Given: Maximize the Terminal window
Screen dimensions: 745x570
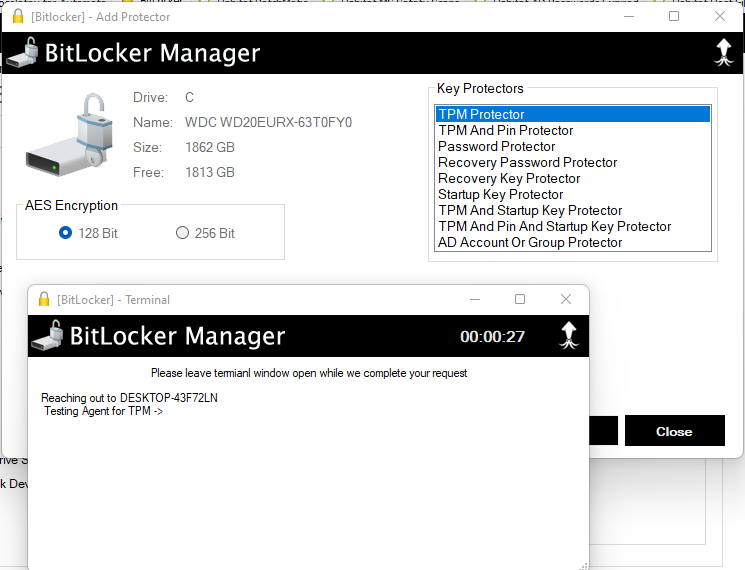Looking at the screenshot, I should [520, 299].
